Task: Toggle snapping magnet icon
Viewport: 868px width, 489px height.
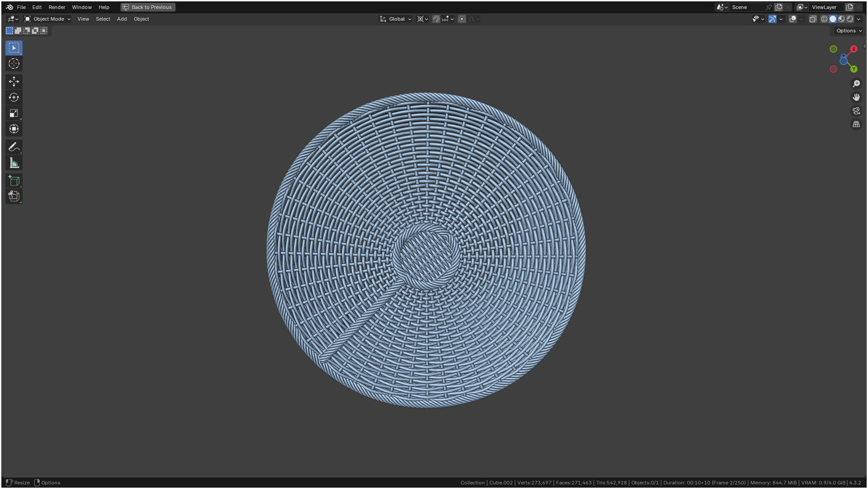Action: tap(436, 19)
